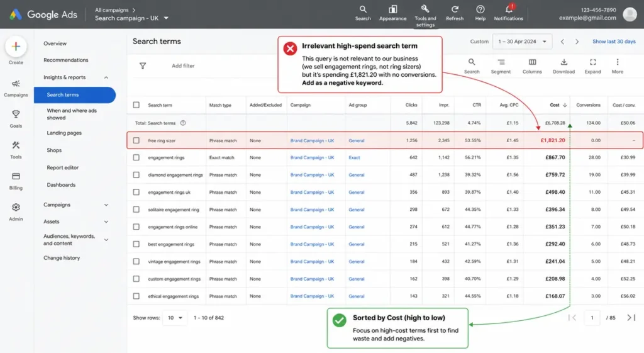Go to previous date range arrow
Screen dimensions: 644x353
562,42
